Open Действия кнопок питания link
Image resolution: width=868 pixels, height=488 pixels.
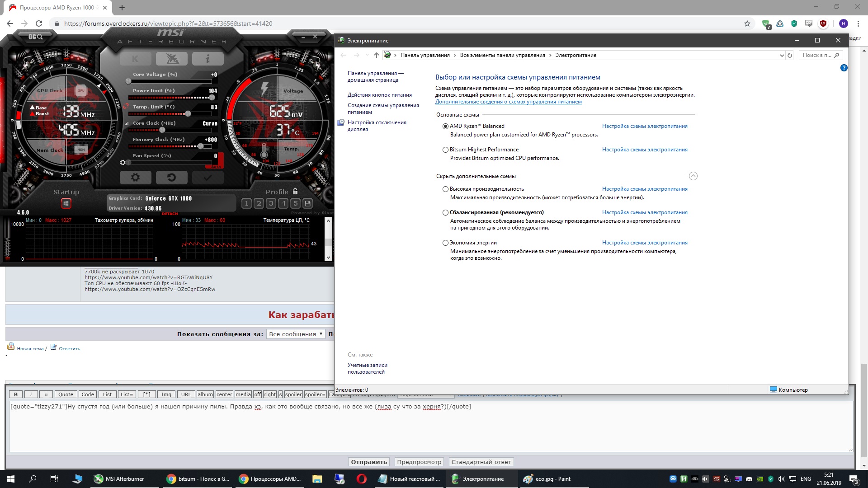[379, 95]
